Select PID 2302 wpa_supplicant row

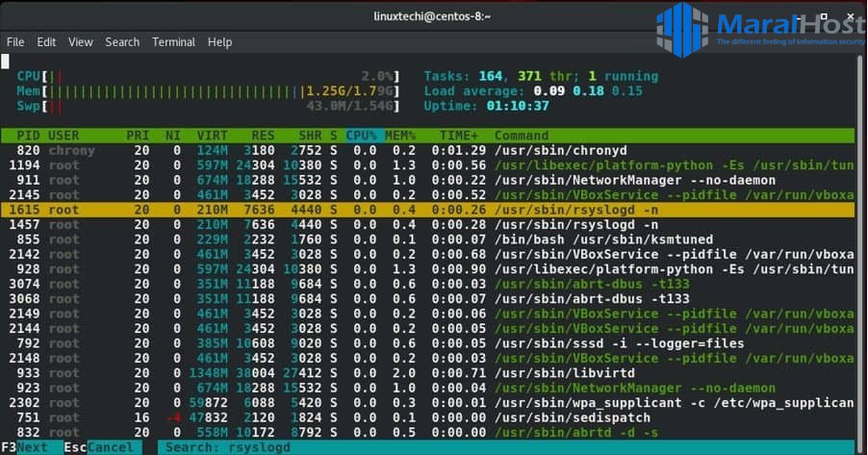point(427,403)
